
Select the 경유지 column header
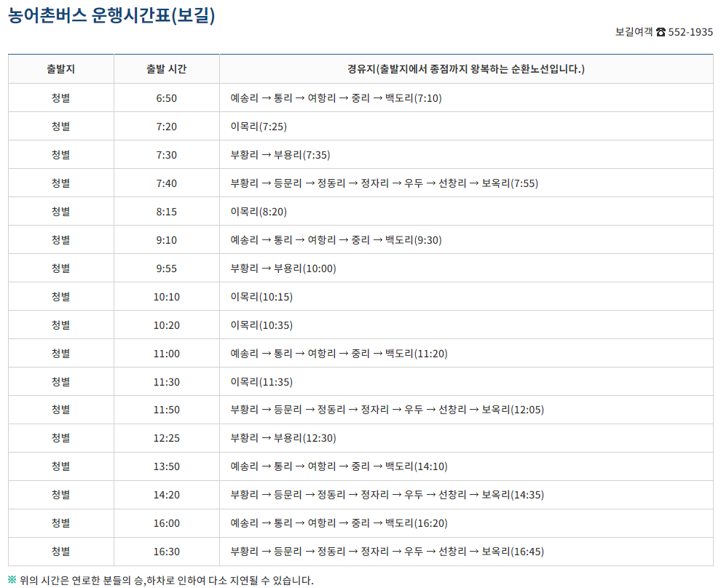coord(466,69)
